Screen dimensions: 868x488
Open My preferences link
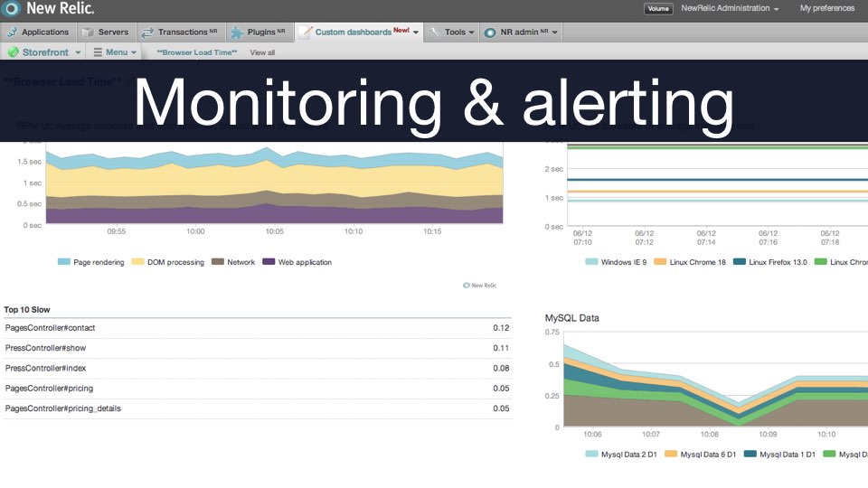pos(826,9)
